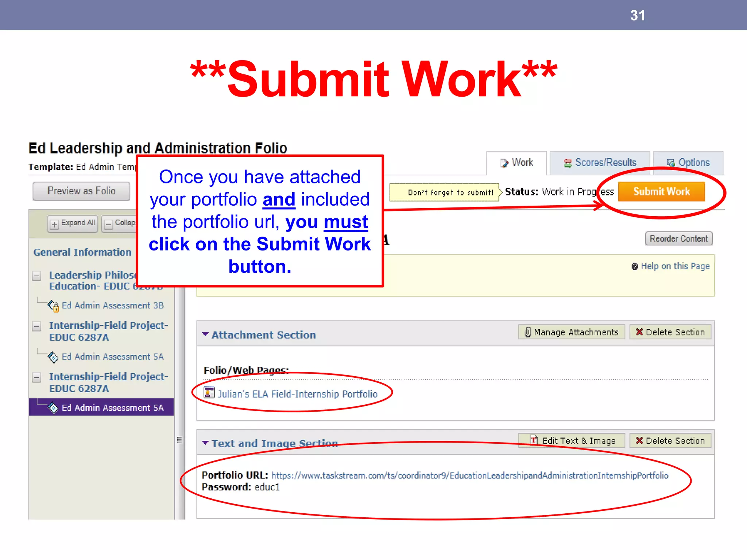Collapse the Text and Image Section triangle
Screen dimensions: 747x560
click(x=205, y=443)
